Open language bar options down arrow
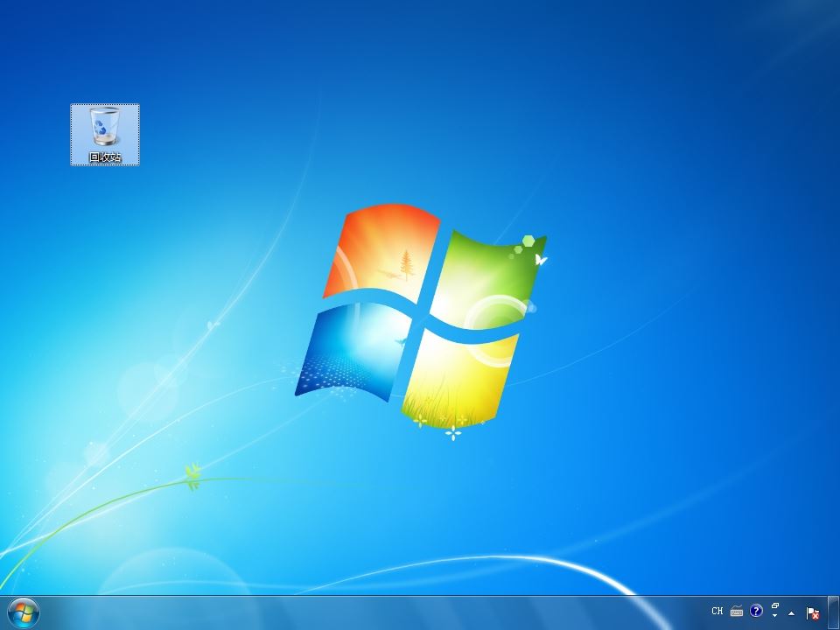The image size is (840, 630). coord(774,615)
